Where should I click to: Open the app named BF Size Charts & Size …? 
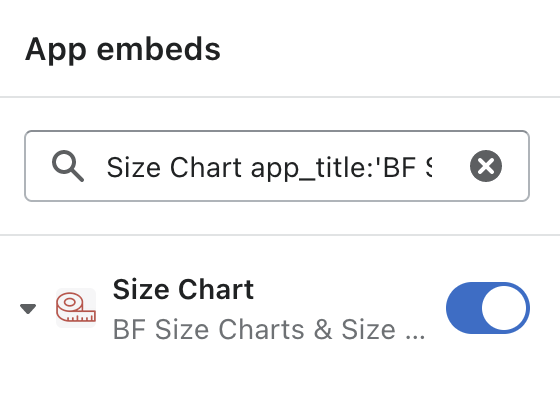pyautogui.click(x=269, y=329)
